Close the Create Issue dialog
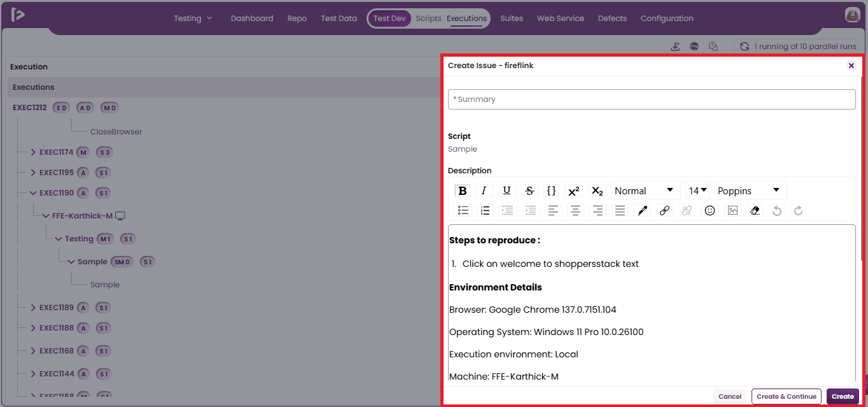Screen dimensions: 868x407 click(x=851, y=66)
